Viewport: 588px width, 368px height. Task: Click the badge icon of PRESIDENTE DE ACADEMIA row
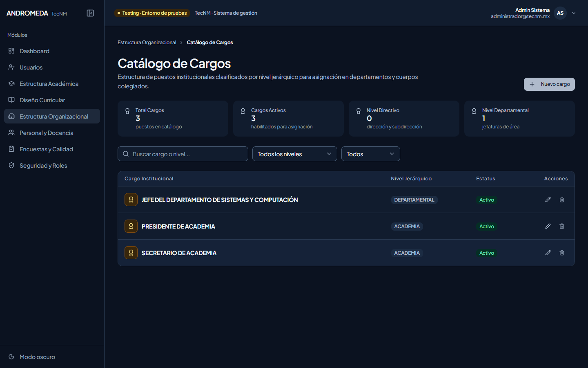tap(131, 226)
